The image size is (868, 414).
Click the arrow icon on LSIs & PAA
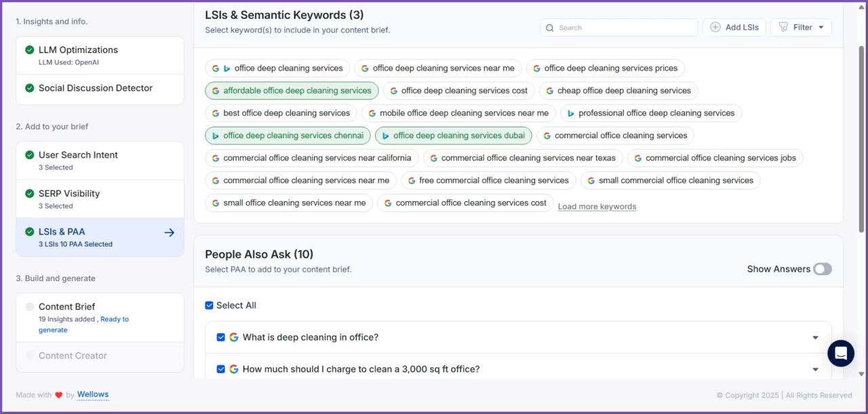coord(170,232)
